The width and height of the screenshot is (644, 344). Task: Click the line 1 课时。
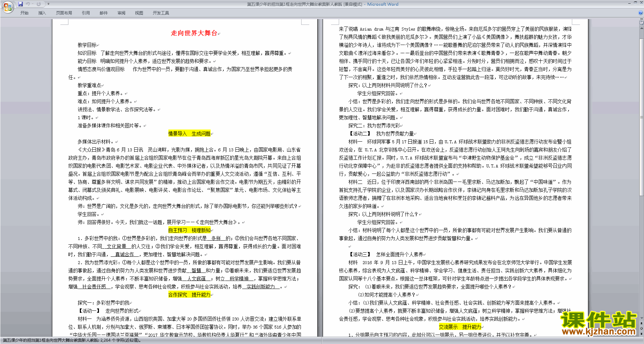87,117
